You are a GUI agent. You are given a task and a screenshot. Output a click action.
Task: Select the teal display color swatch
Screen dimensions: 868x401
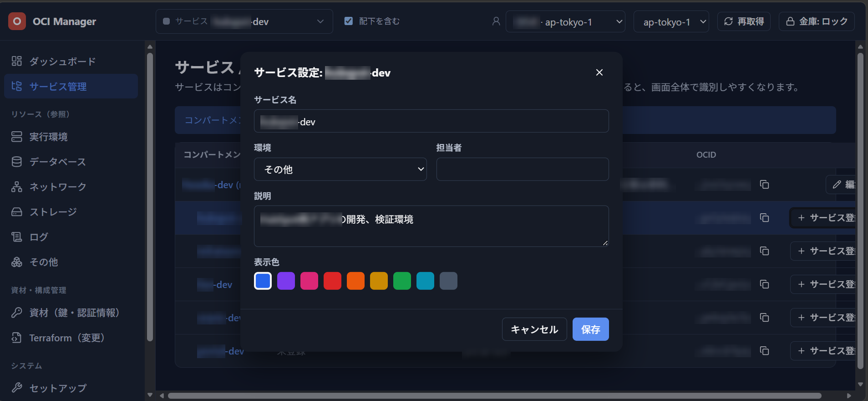pyautogui.click(x=426, y=281)
